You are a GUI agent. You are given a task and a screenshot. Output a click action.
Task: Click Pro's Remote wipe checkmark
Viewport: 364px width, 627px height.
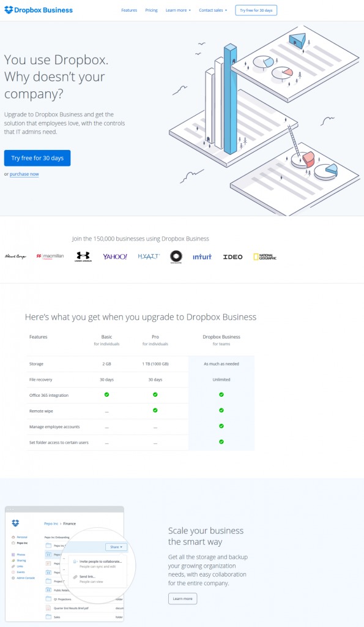tap(155, 410)
